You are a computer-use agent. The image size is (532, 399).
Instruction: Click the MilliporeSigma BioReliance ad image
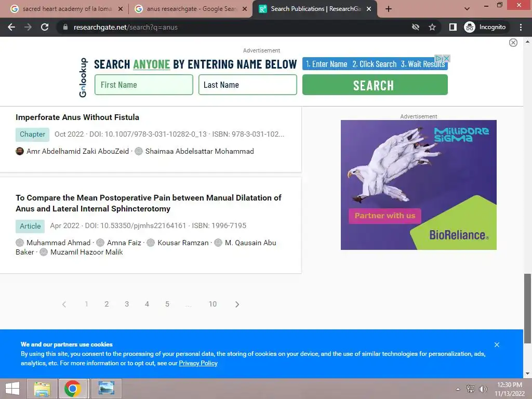pos(418,185)
